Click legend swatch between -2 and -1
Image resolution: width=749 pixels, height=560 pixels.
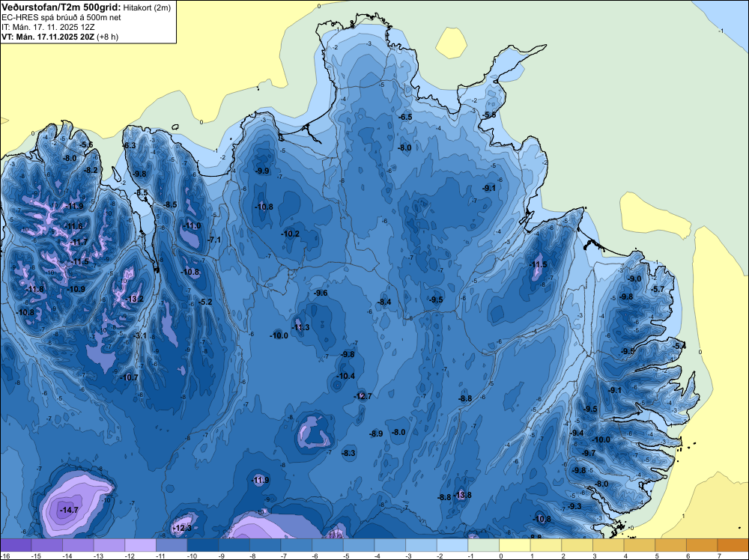click(452, 545)
